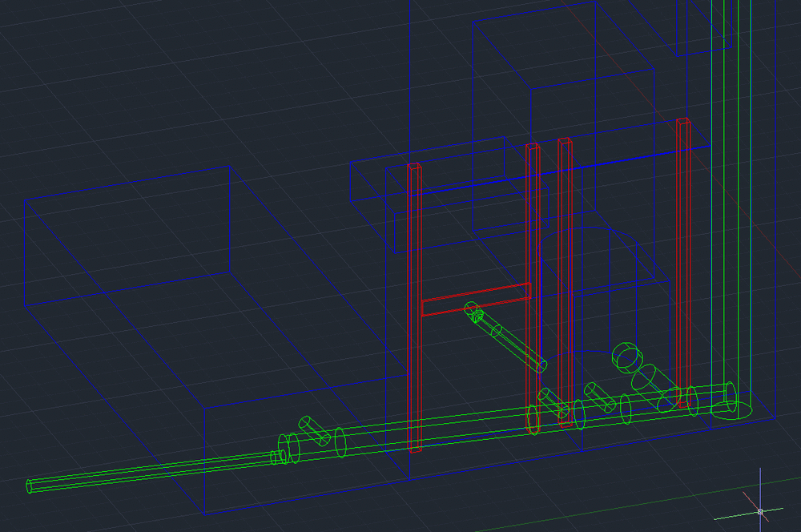Click the white crosshair cursor marker

pyautogui.click(x=760, y=510)
